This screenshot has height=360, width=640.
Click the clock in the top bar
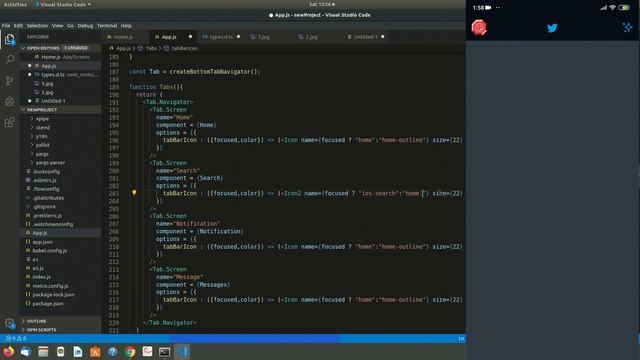pyautogui.click(x=322, y=4)
